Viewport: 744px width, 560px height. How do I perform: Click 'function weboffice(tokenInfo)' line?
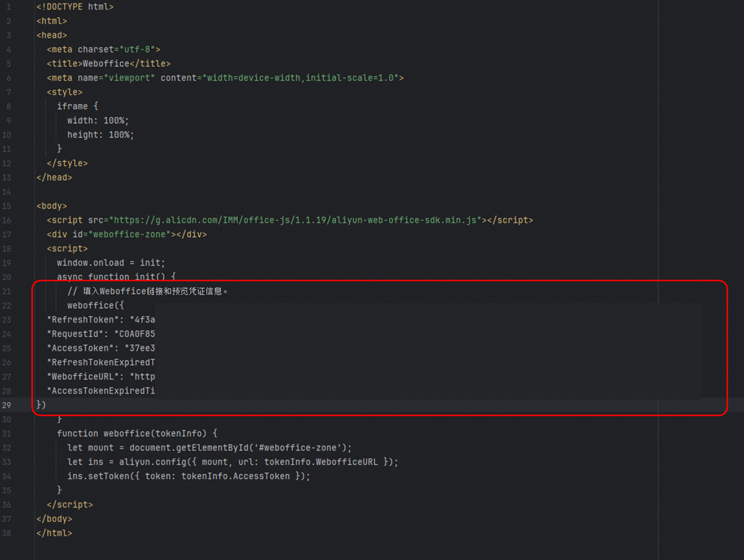[x=137, y=434]
